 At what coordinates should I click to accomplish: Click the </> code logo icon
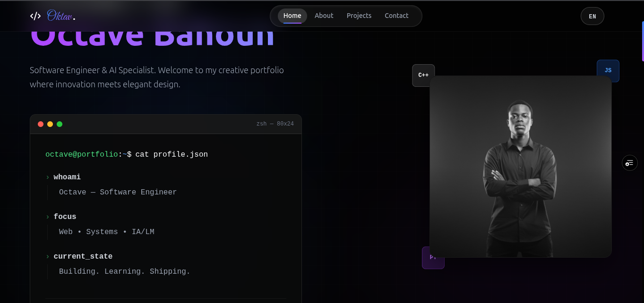tap(35, 16)
